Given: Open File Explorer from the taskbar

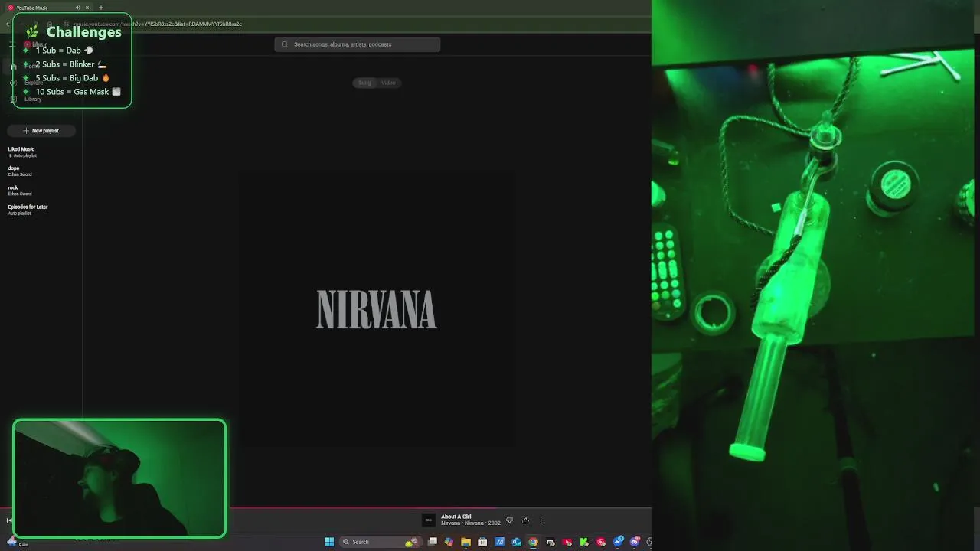Looking at the screenshot, I should coord(465,542).
